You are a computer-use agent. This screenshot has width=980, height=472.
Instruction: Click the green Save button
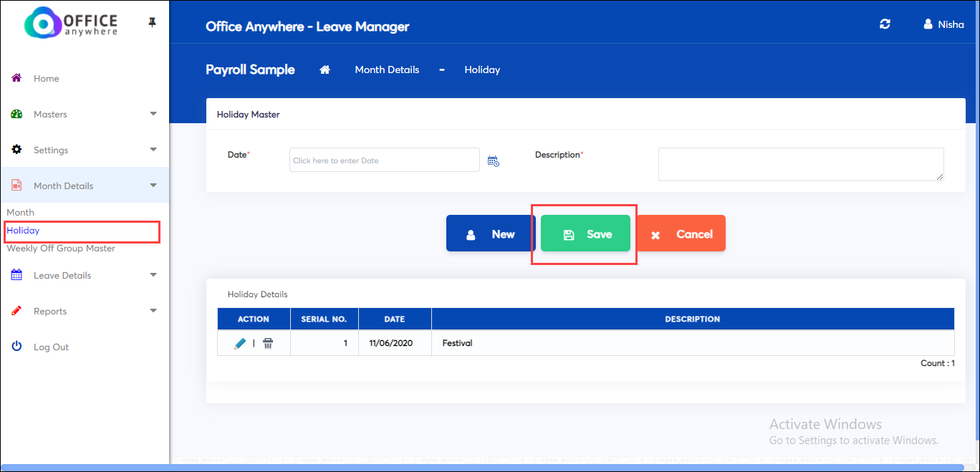[x=585, y=233]
